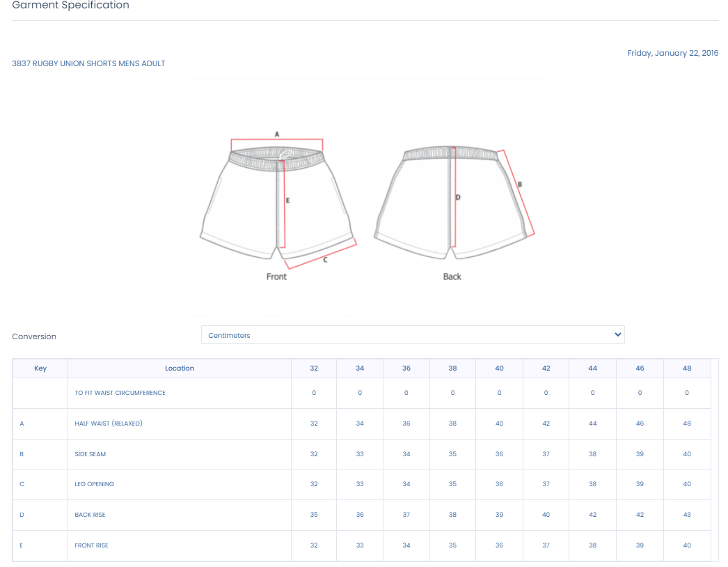The width and height of the screenshot is (728, 567).
Task: Select the Key column header
Action: click(40, 368)
